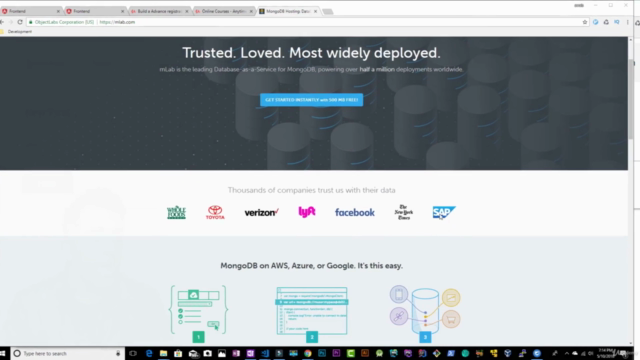Viewport: 640px width, 360px height.
Task: Click the step 3 database diagram illustration
Action: pos(425,310)
